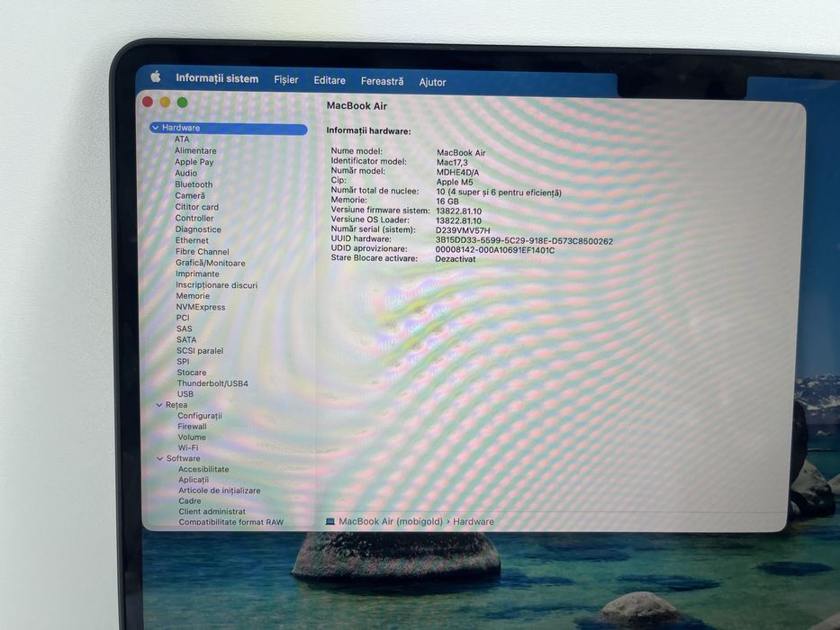Select the Software category row
Screen dimensions: 840x630
click(183, 459)
